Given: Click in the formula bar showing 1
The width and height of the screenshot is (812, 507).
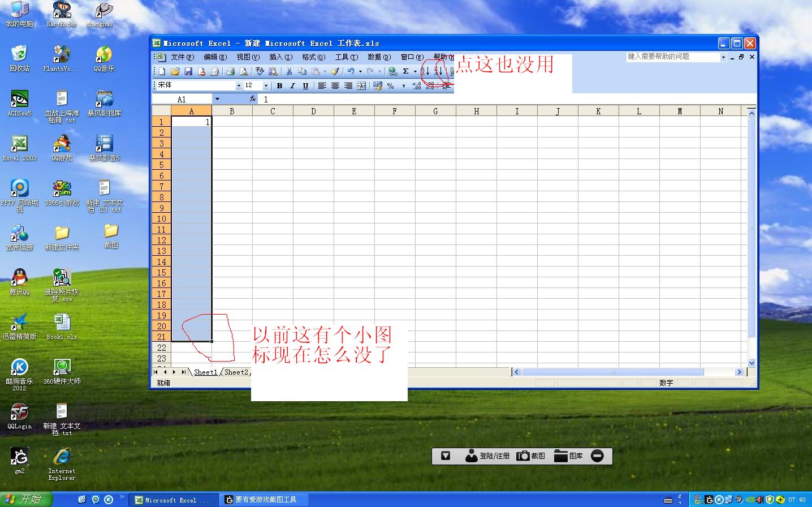Looking at the screenshot, I should coord(506,99).
